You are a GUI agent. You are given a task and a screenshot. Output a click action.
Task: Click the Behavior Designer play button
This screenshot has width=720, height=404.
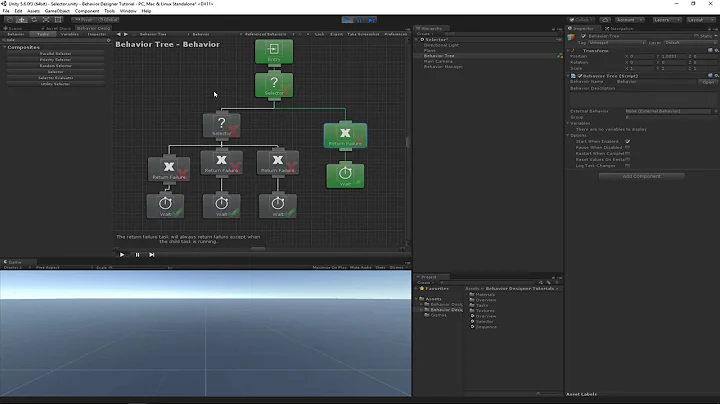122,255
